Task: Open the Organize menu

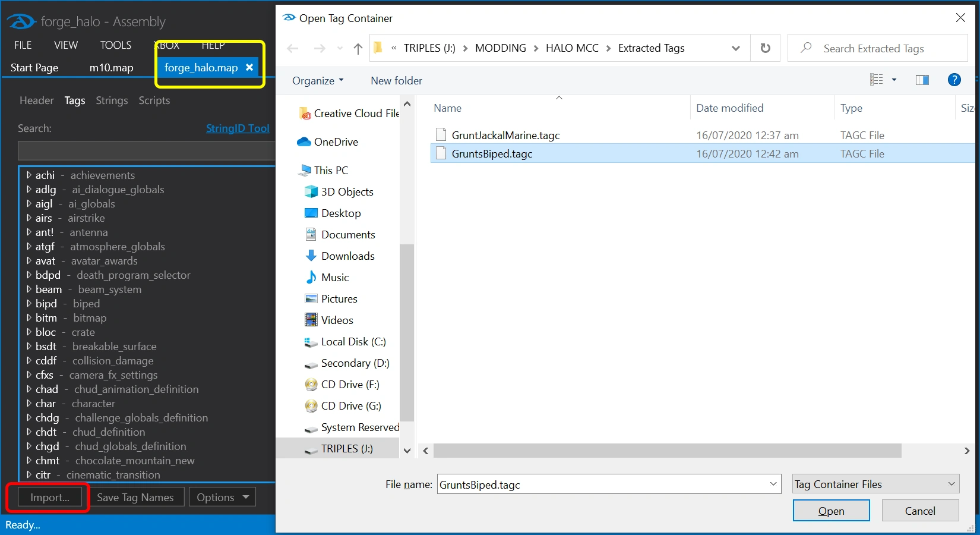Action: click(x=318, y=80)
